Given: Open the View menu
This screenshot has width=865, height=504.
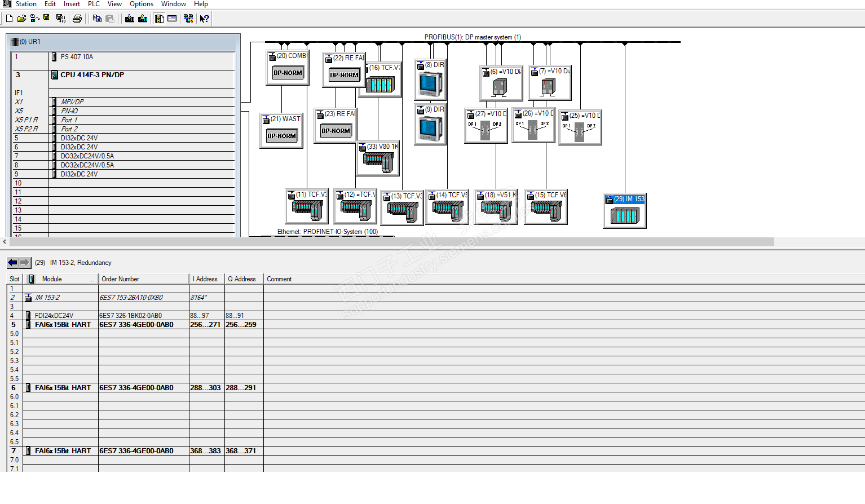Looking at the screenshot, I should click(114, 4).
